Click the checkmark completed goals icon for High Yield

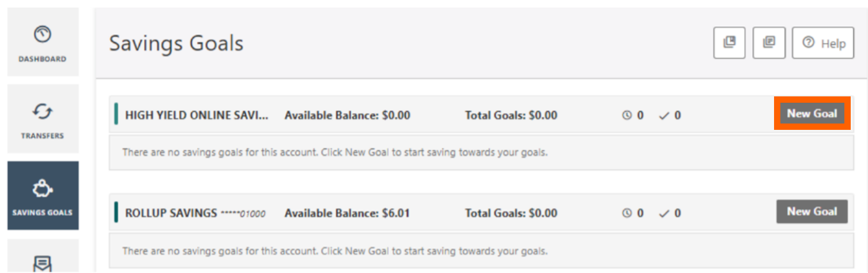tap(664, 115)
